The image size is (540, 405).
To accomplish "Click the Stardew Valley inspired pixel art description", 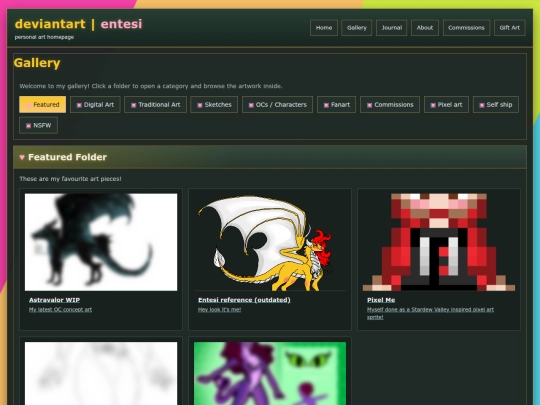I will coord(430,313).
